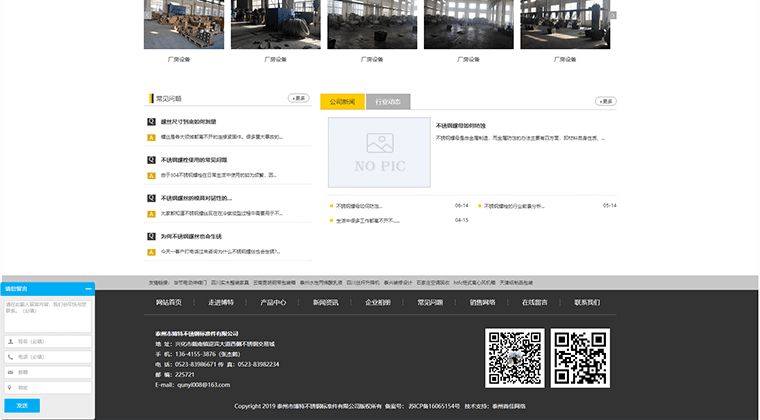Minimize the 请您留言 chat widget
The image size is (760, 420).
(x=88, y=289)
